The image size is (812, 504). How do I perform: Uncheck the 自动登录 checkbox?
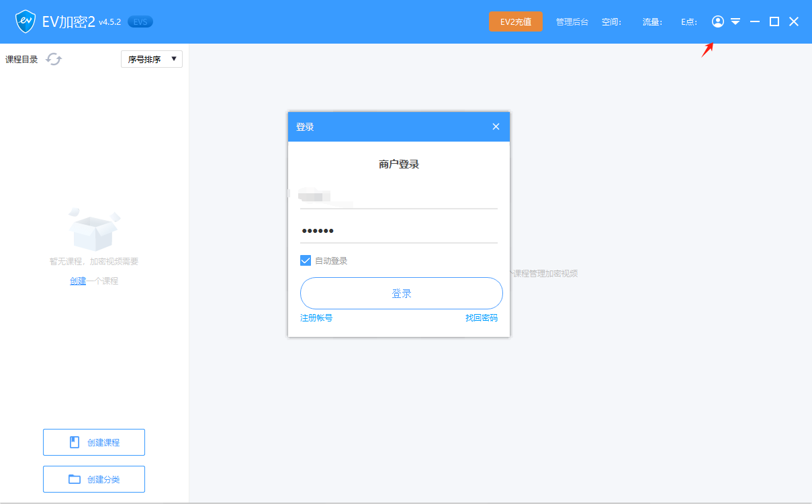pyautogui.click(x=306, y=260)
